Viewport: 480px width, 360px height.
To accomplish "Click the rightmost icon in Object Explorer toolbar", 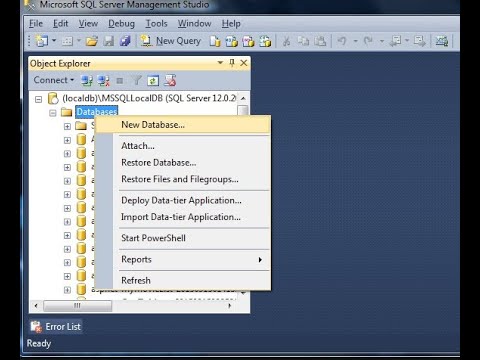I will [170, 80].
